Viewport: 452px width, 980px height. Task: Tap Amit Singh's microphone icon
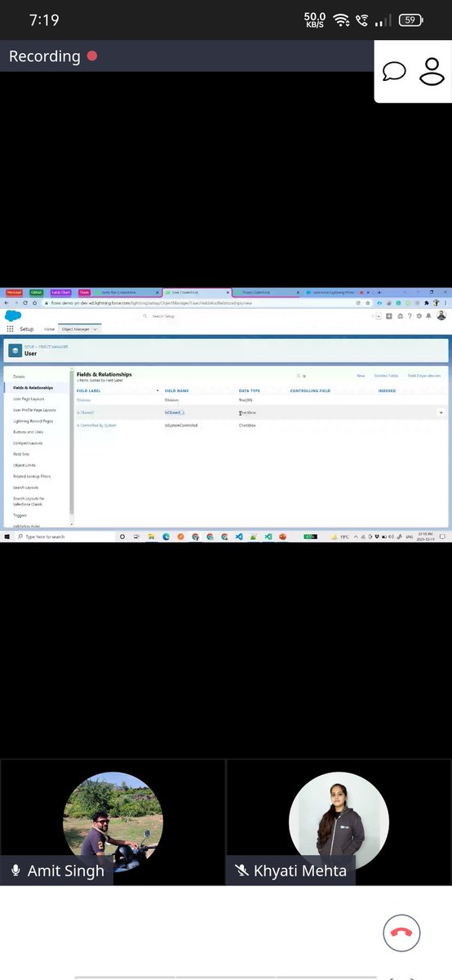point(15,871)
